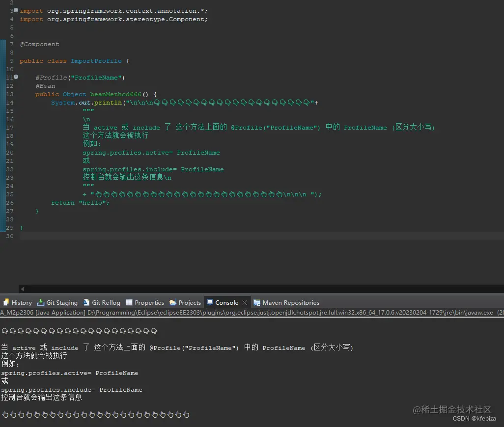
Task: Click console output spring.profiles.include= ProfileName
Action: (72, 390)
